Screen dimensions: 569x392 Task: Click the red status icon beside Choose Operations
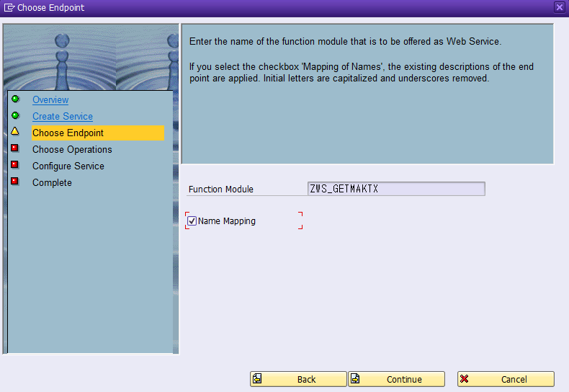click(x=15, y=148)
